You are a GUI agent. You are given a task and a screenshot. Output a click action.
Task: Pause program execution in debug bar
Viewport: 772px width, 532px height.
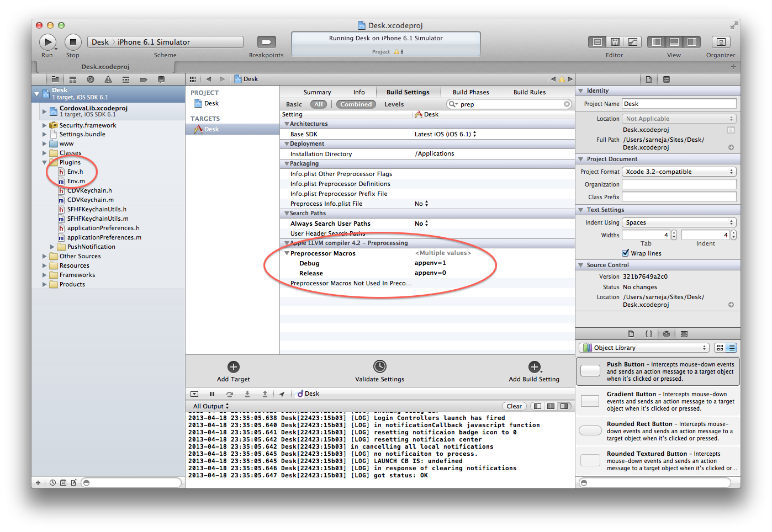click(212, 394)
